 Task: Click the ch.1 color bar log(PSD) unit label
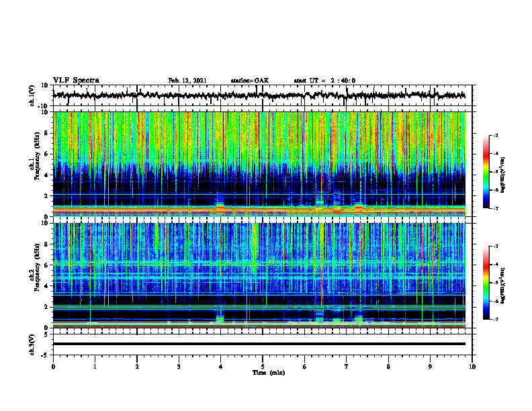[502, 175]
